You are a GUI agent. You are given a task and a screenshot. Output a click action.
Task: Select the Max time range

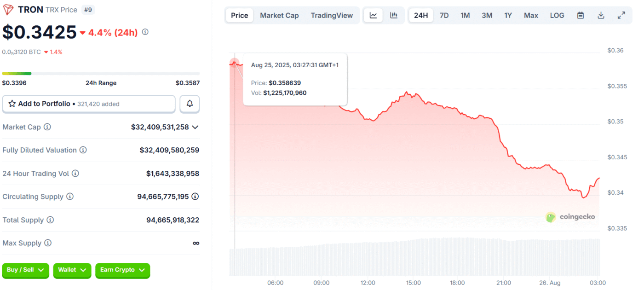(531, 15)
